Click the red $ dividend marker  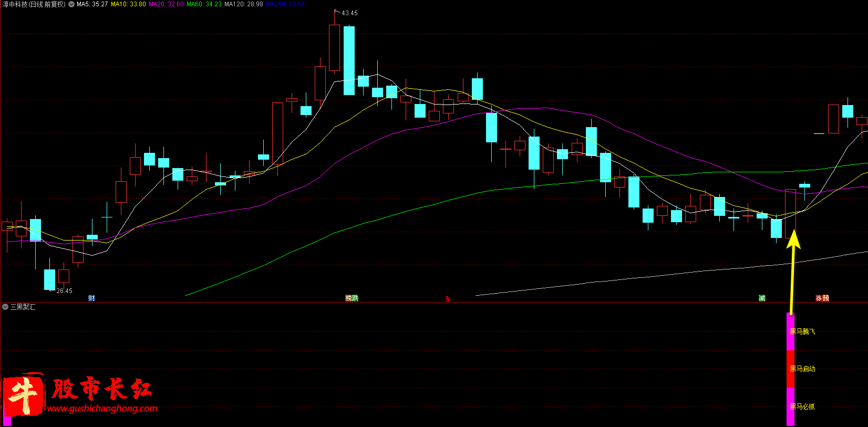click(448, 299)
